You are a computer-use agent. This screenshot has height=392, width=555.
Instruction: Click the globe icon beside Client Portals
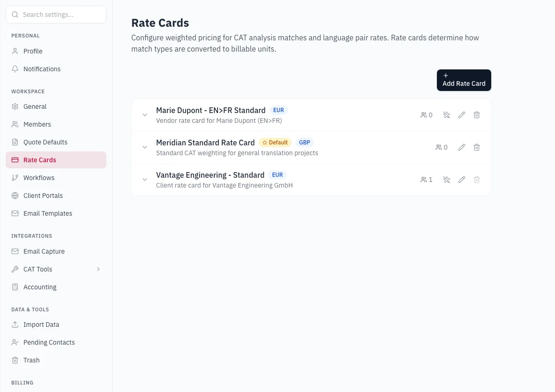pos(15,196)
